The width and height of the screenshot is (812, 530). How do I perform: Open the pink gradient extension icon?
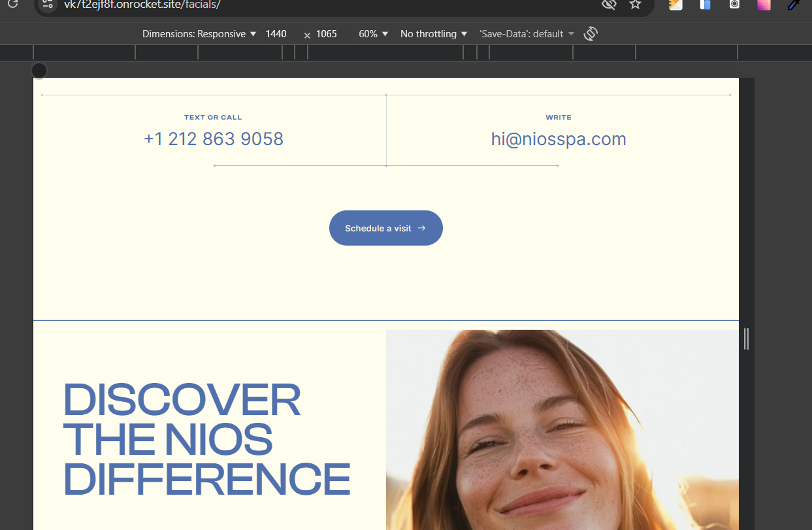coord(764,5)
